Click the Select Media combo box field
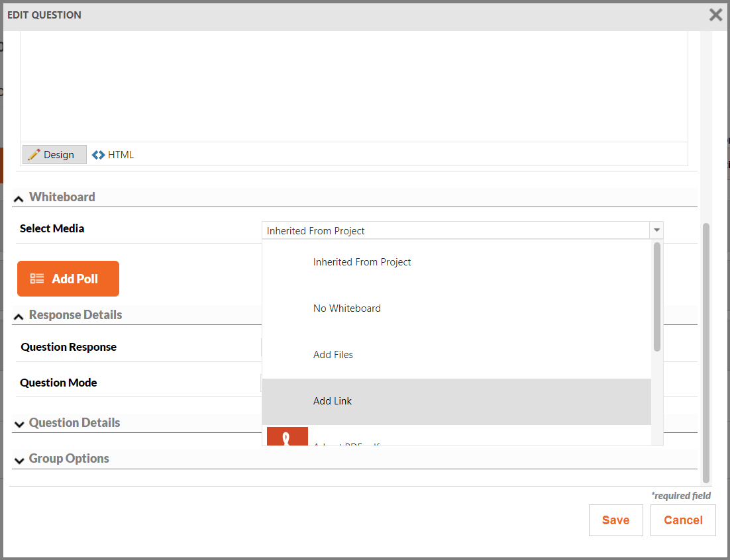The width and height of the screenshot is (730, 560). [462, 230]
